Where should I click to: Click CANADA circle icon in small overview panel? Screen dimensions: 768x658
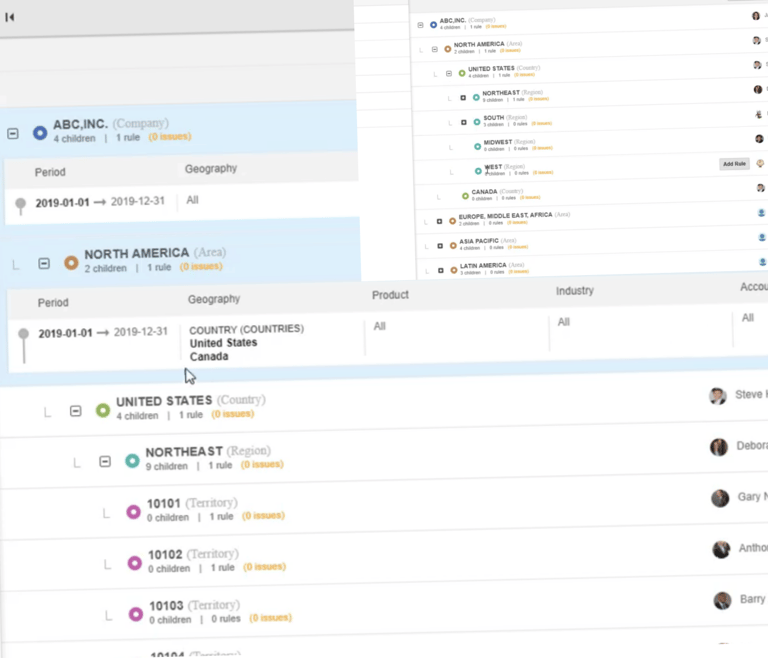(x=465, y=196)
